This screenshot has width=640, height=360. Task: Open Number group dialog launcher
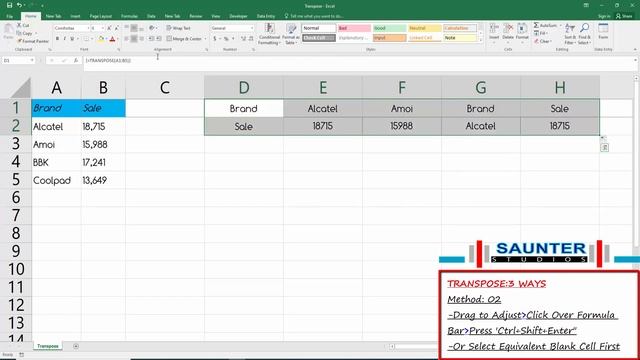pyautogui.click(x=253, y=49)
